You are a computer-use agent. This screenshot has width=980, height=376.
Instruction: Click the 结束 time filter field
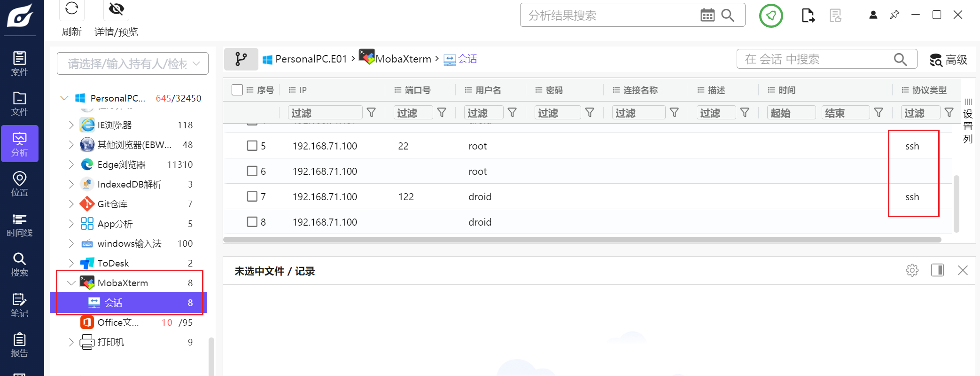pos(846,113)
